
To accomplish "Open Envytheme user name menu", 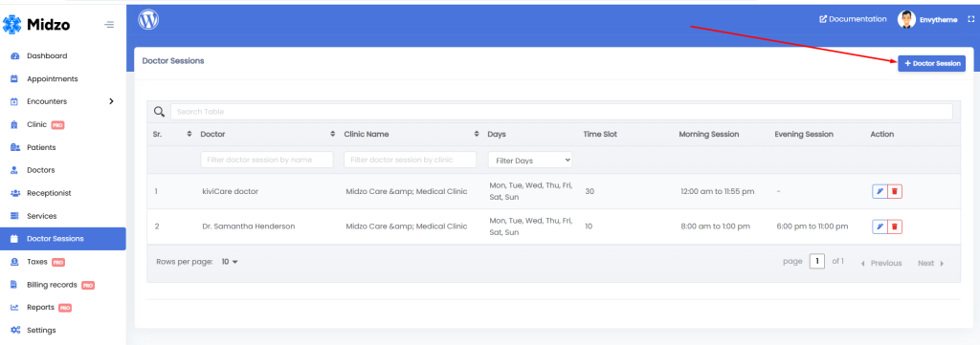I will [938, 20].
